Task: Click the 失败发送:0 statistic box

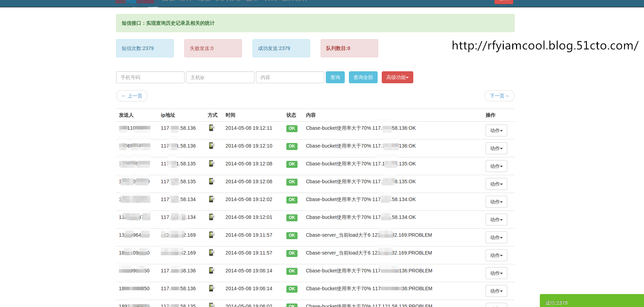Action: pyautogui.click(x=213, y=48)
